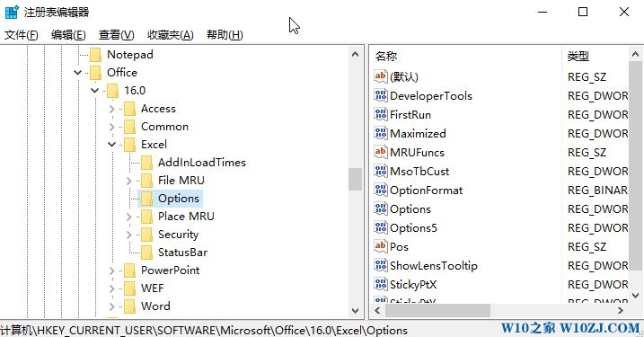The image size is (644, 337).
Task: Click the string icon beside Pos
Action: click(x=380, y=246)
